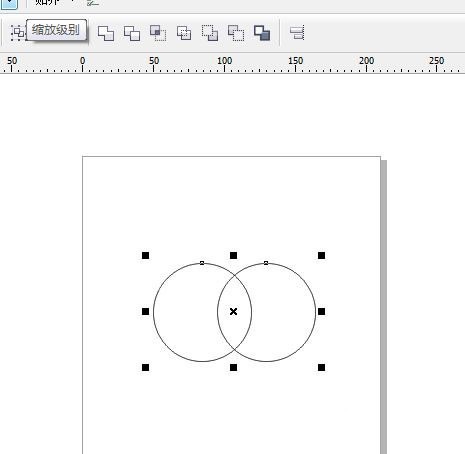Choose the Front minus back icon
The height and width of the screenshot is (454, 465).
click(x=210, y=33)
